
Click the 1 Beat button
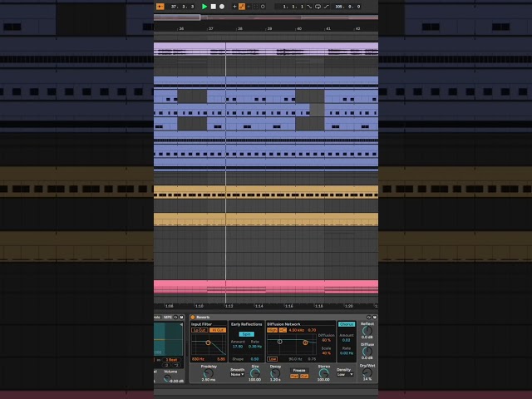coord(171,360)
